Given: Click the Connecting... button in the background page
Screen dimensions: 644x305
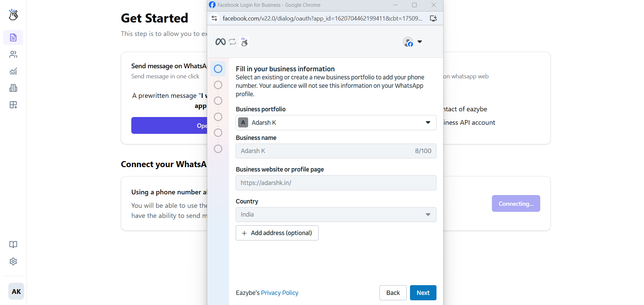Looking at the screenshot, I should [x=516, y=203].
